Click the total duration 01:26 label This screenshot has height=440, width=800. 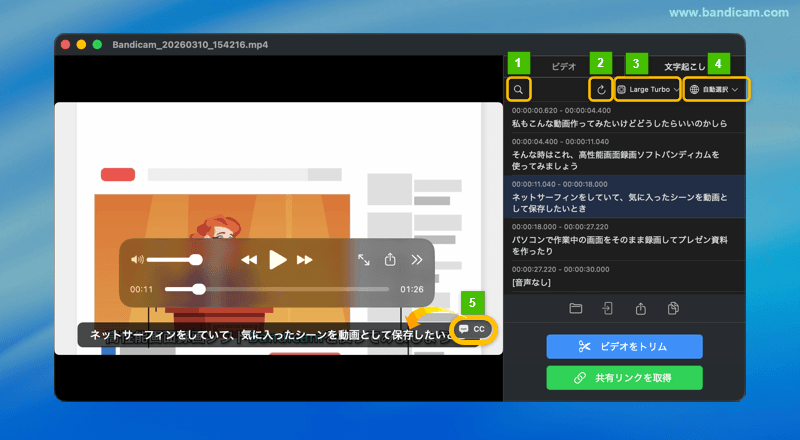[x=412, y=289]
